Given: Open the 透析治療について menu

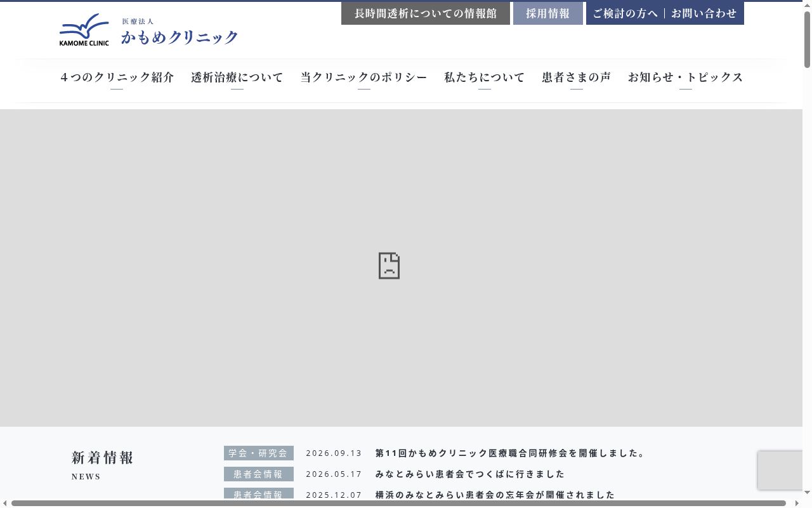Looking at the screenshot, I should pyautogui.click(x=237, y=77).
